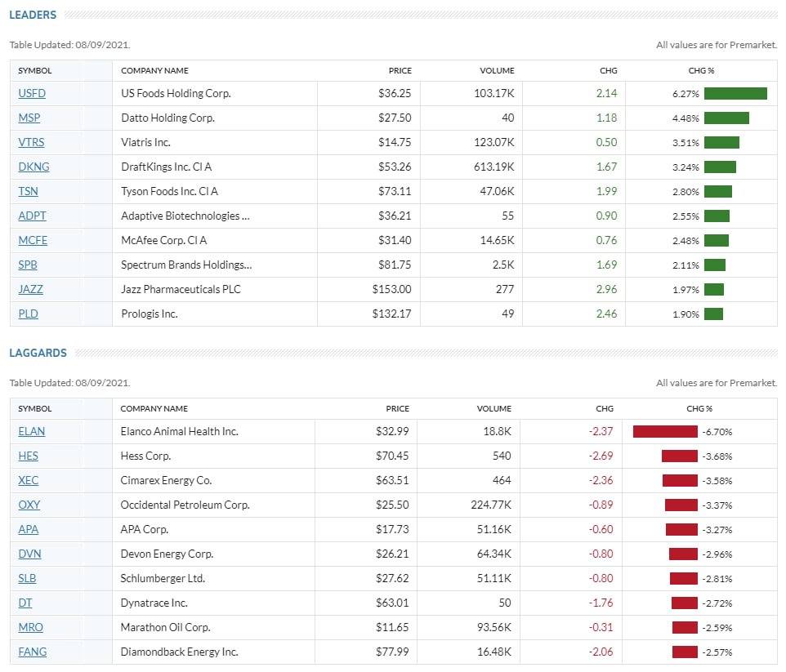786x672 pixels.
Task: Click the Occidental Petroleum Corp. name
Action: click(185, 505)
